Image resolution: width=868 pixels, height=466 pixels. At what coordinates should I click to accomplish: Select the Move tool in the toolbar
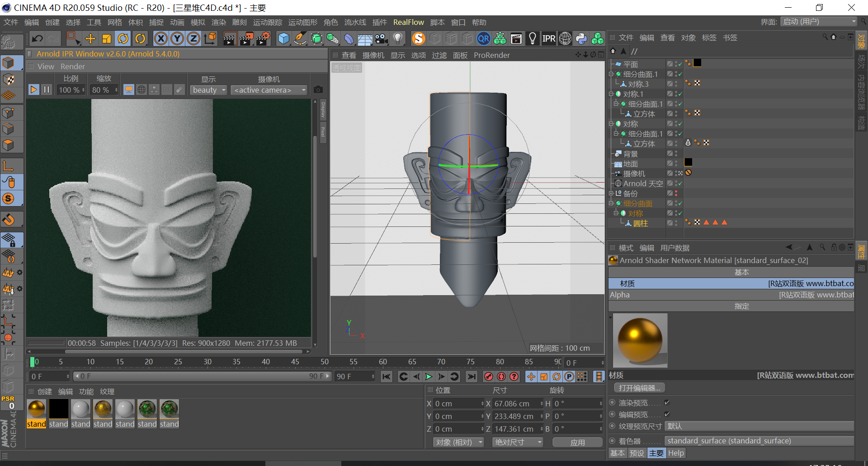point(90,38)
